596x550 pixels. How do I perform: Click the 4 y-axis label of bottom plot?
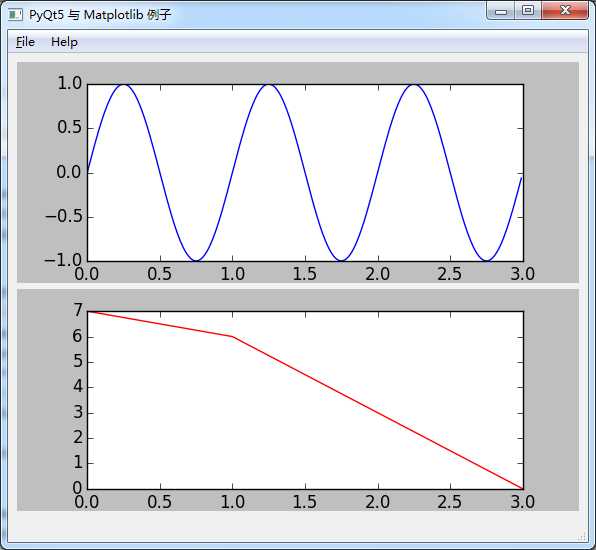(78, 387)
